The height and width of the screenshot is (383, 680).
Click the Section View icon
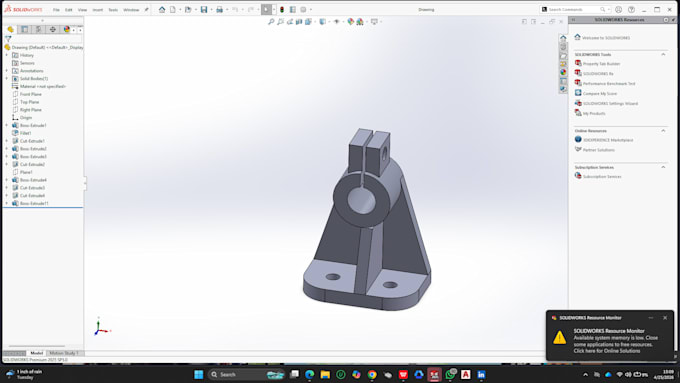pos(299,22)
